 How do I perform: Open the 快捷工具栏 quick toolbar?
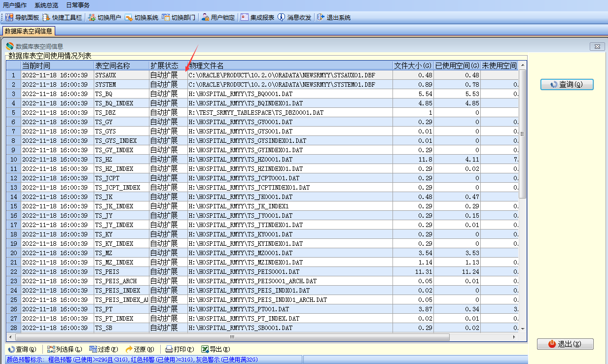[x=62, y=17]
